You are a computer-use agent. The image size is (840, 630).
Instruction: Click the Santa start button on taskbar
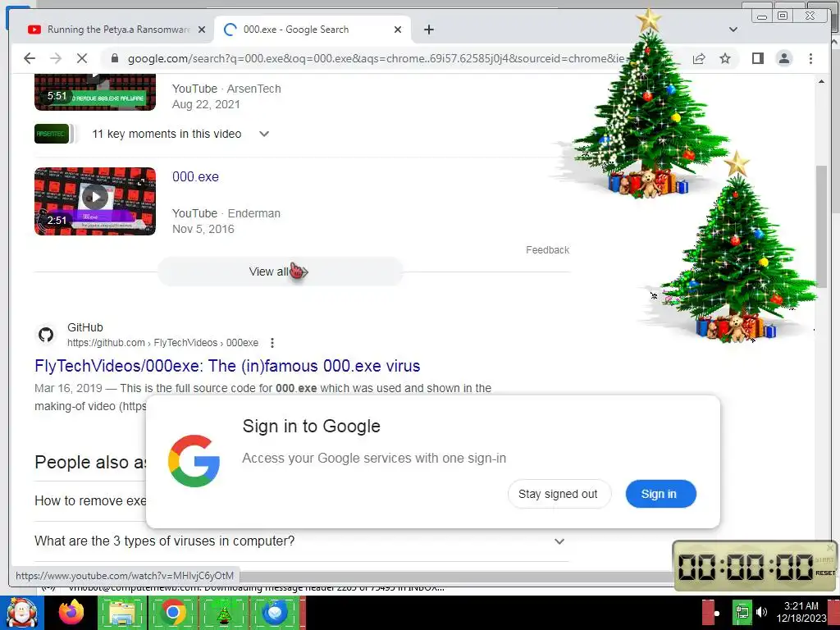coord(21,612)
